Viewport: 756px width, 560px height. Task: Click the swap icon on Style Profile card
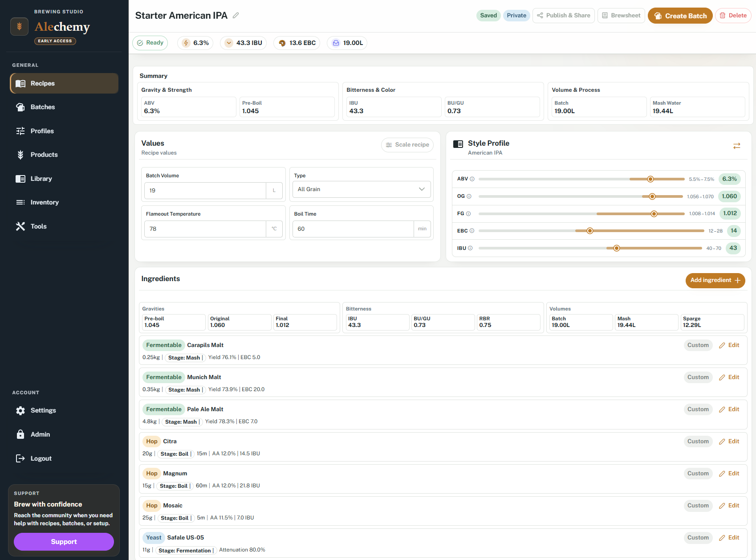click(737, 146)
